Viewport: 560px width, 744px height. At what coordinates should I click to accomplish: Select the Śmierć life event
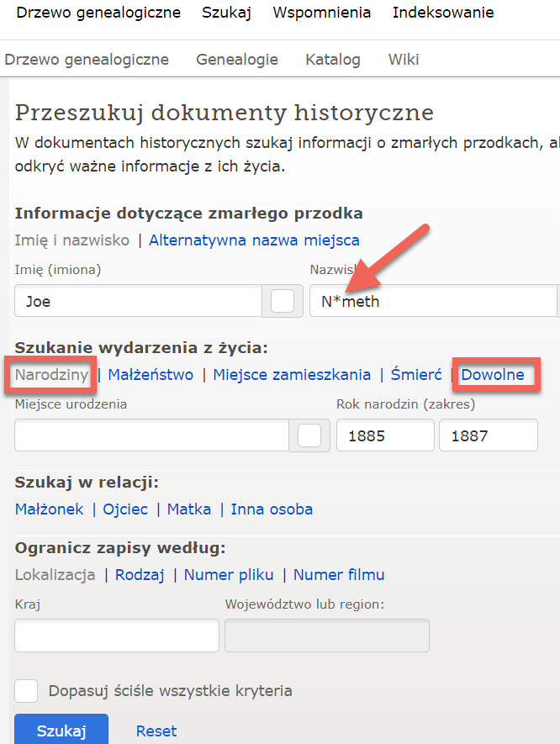coord(416,375)
